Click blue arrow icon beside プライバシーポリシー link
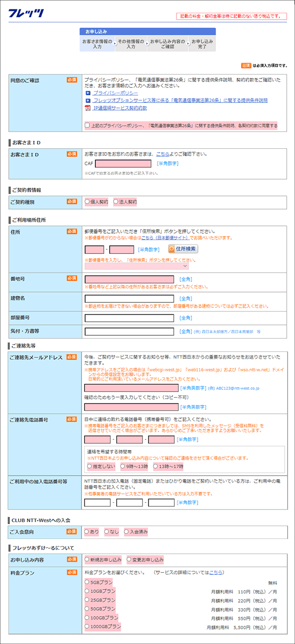The image size is (295, 644). [88, 93]
